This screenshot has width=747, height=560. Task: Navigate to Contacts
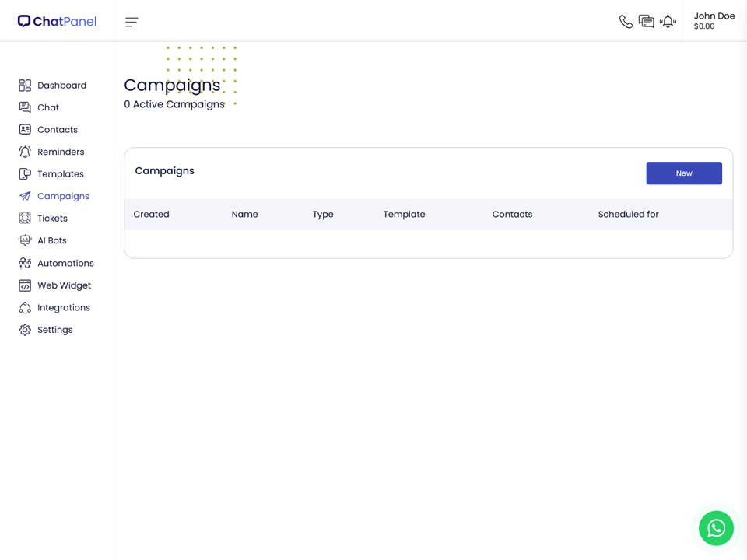click(x=58, y=130)
